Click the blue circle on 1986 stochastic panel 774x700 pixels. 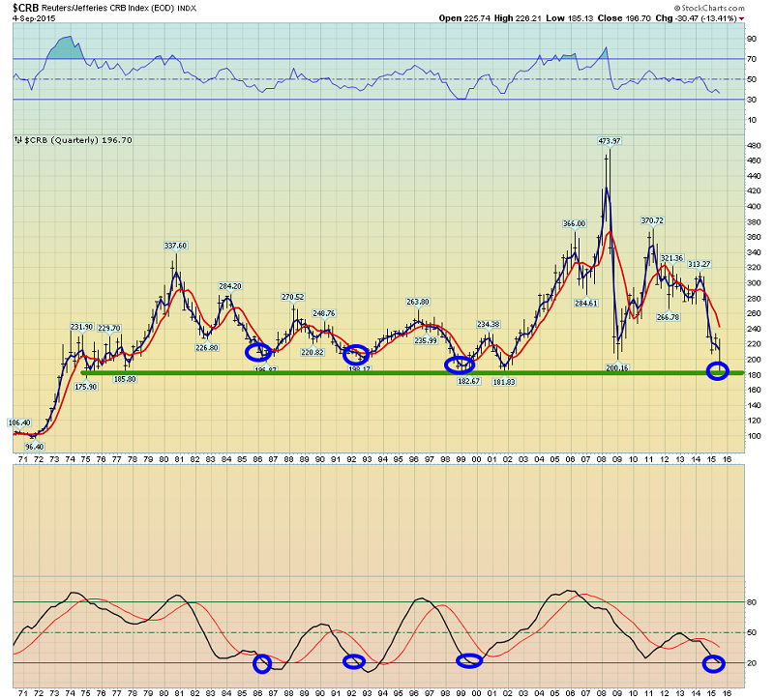262,663
